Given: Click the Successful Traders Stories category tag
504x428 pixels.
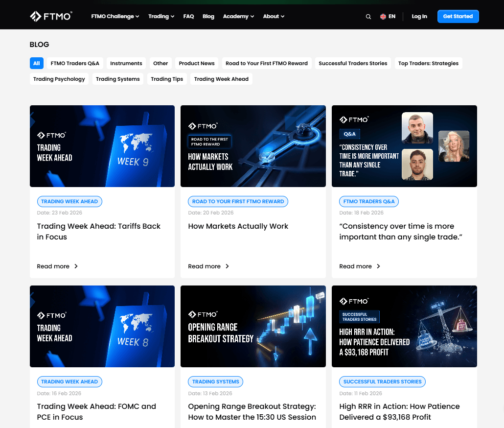Looking at the screenshot, I should [x=382, y=381].
